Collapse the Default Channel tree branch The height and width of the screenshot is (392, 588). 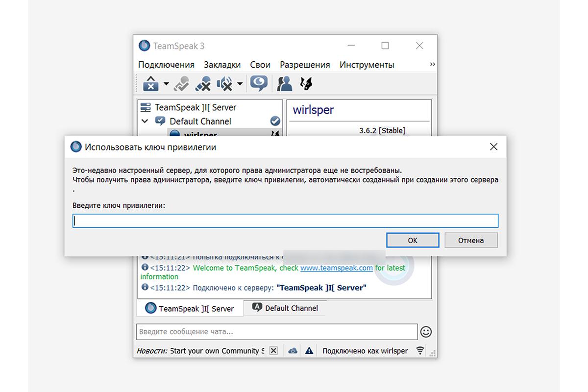(145, 121)
